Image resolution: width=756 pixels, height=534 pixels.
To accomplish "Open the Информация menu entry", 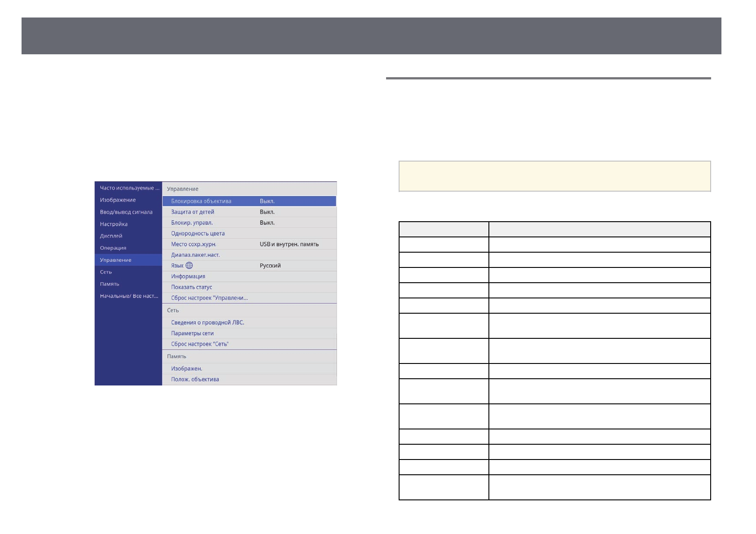I will click(249, 276).
